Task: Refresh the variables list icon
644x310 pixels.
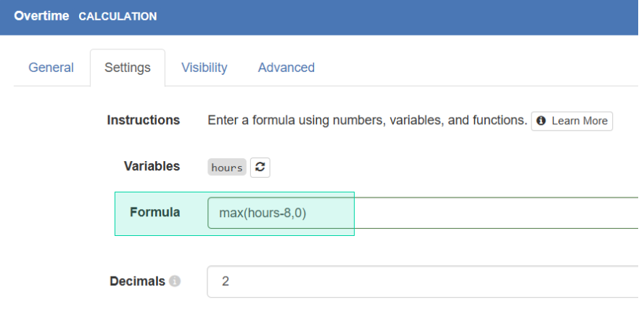Action: 260,167
